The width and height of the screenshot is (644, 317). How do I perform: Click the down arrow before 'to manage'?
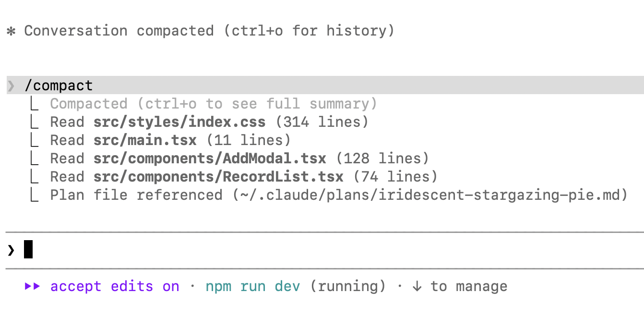tap(417, 287)
